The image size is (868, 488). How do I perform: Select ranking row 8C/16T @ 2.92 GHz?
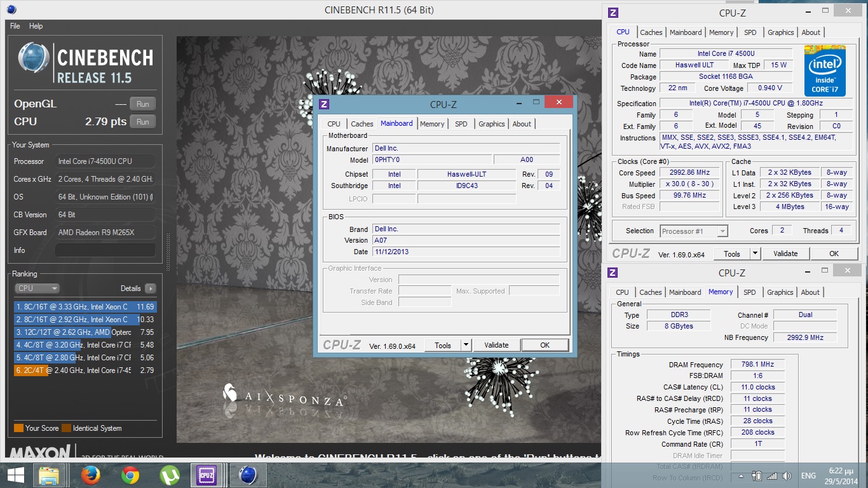pos(85,319)
